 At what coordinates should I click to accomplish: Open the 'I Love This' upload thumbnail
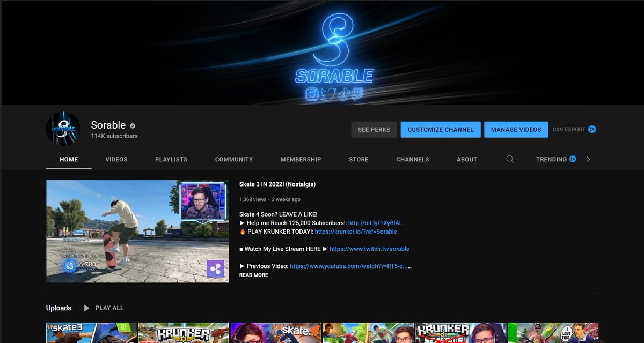(553, 333)
